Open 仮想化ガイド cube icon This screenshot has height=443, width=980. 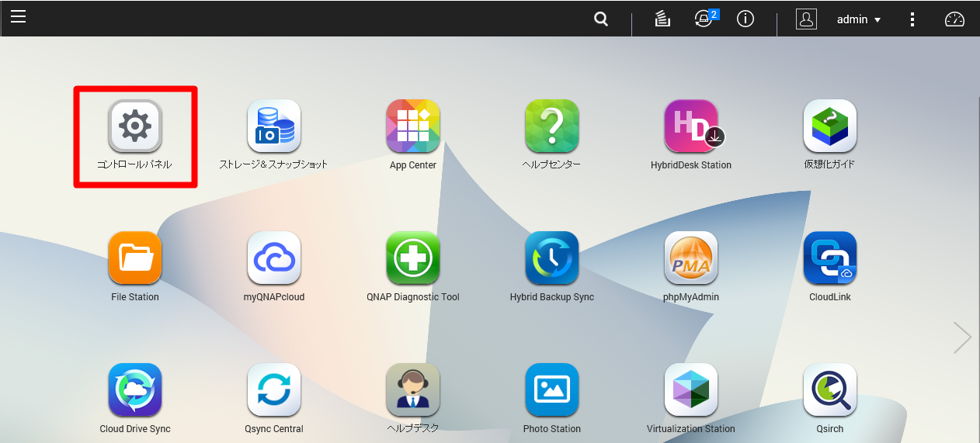click(x=830, y=126)
